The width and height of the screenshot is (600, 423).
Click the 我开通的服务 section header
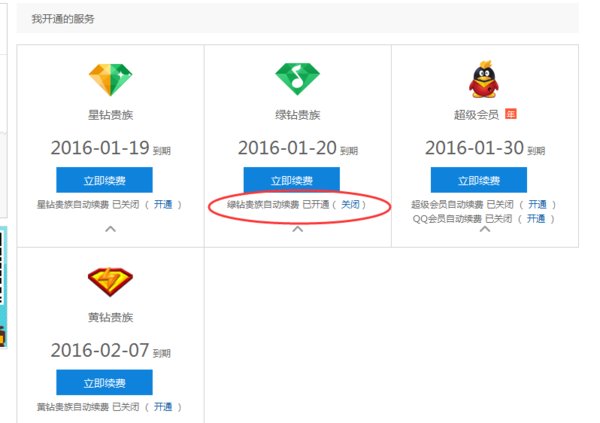coord(63,19)
